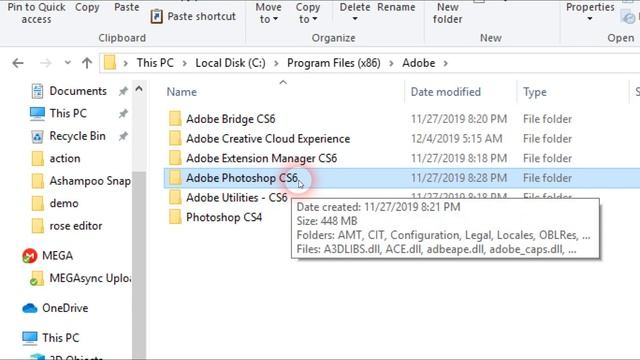Open Recycle Bin in Quick access
Viewport: 640px width, 360px height.
point(77,136)
